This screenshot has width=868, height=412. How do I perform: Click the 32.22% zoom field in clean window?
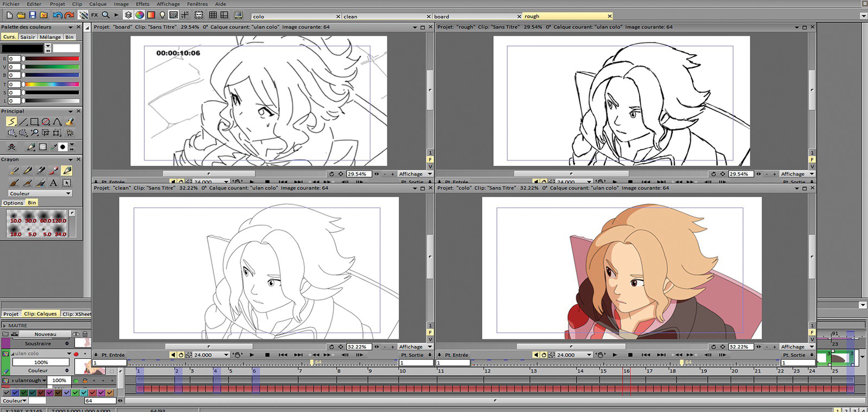click(x=359, y=346)
